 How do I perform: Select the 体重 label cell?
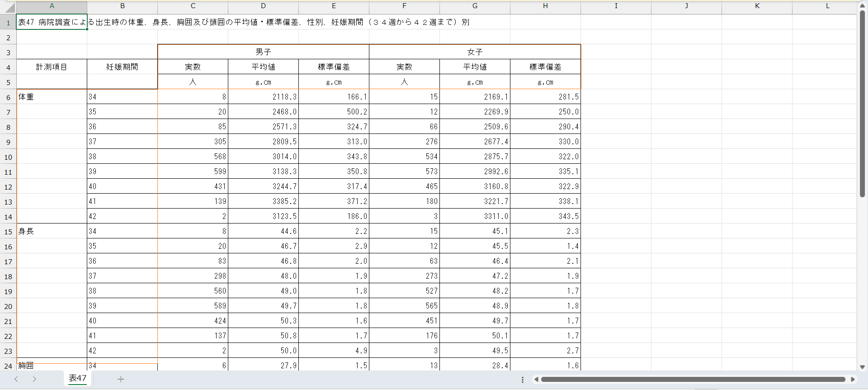(52, 97)
